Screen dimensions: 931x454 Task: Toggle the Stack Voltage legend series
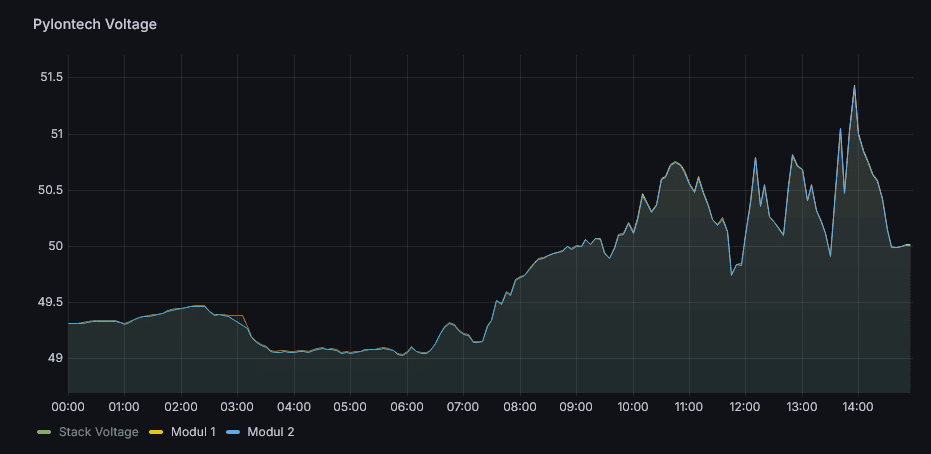tap(99, 432)
